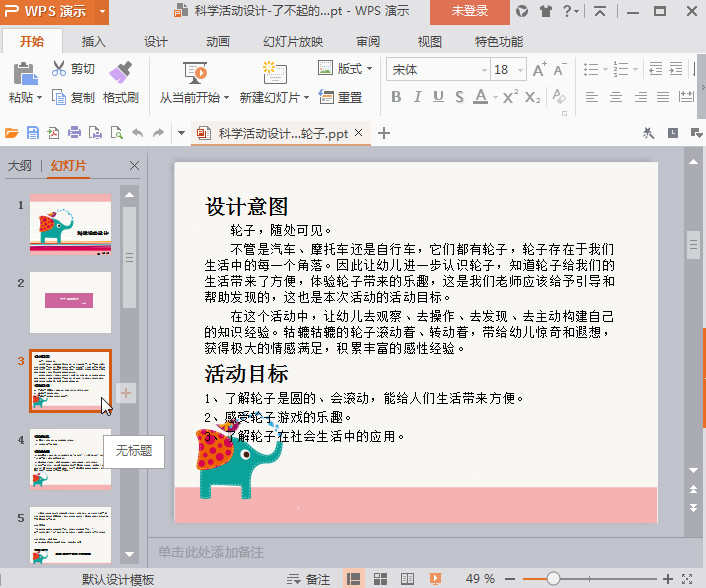The image size is (706, 588).
Task: Select slide 1 thumbnail
Action: (x=71, y=225)
